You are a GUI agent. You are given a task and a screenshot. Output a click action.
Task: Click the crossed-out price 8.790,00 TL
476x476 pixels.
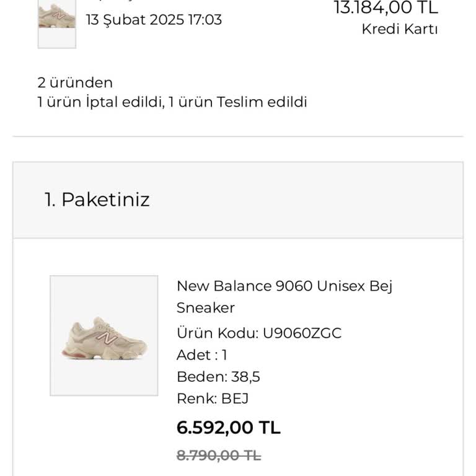pos(219,456)
